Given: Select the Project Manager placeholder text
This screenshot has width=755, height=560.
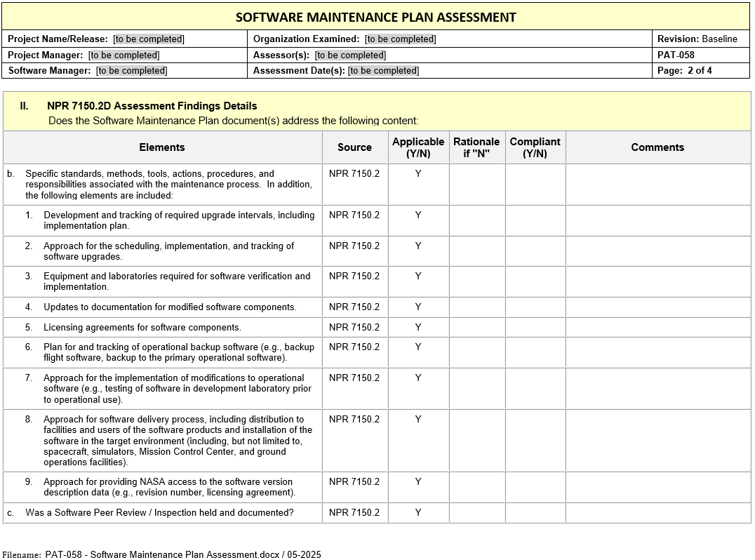Looking at the screenshot, I should click(123, 55).
